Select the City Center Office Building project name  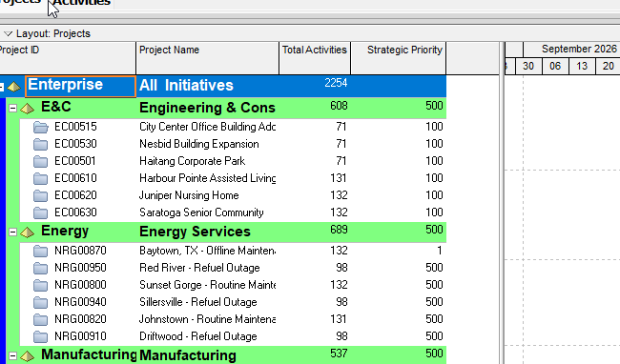(x=208, y=127)
